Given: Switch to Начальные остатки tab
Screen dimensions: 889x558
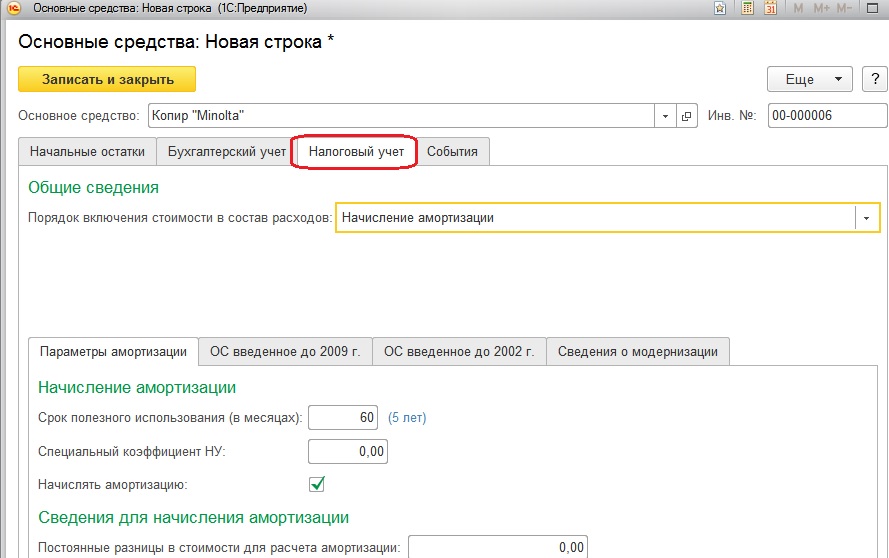Looking at the screenshot, I should [87, 152].
